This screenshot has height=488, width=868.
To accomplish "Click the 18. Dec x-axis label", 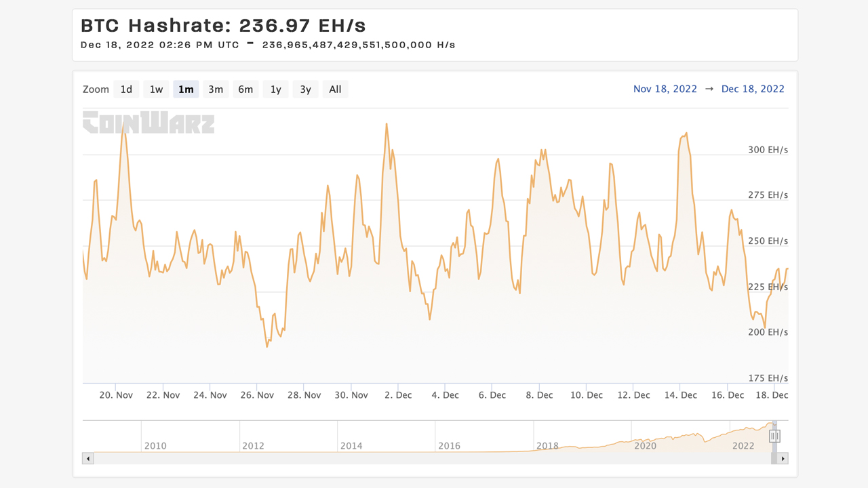I will 771,395.
